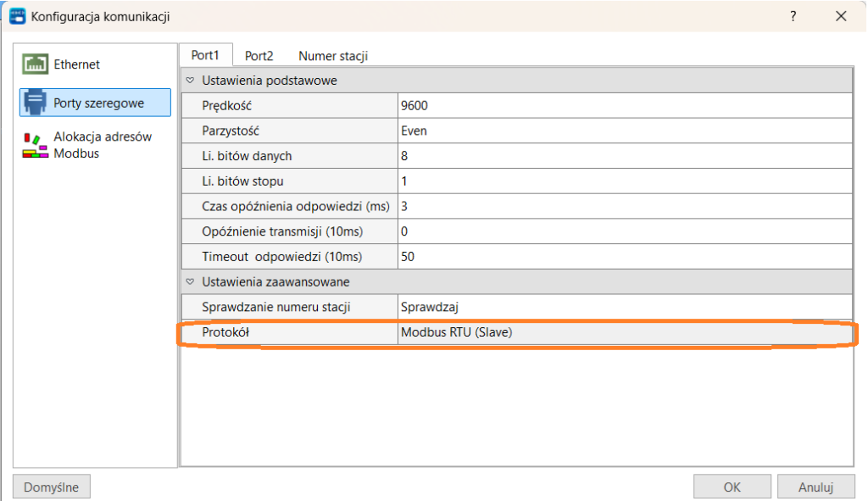Click the app icon in the title bar
The width and height of the screenshot is (868, 501).
click(18, 17)
